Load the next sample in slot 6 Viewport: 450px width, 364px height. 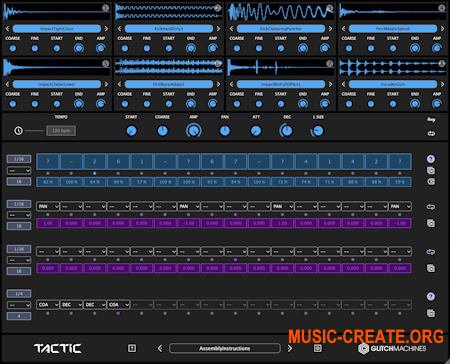point(218,84)
